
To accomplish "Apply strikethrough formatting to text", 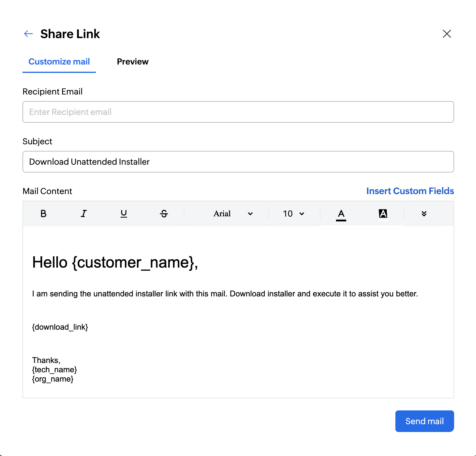I will tap(164, 214).
